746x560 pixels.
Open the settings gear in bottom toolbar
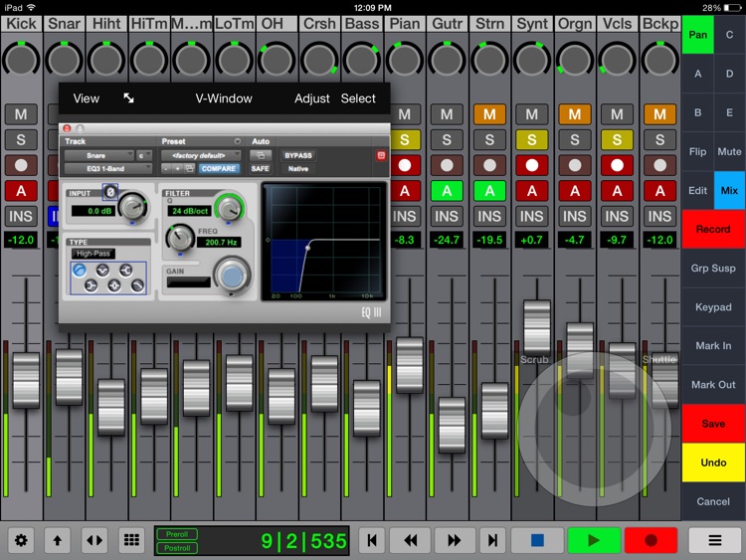pos(21,540)
